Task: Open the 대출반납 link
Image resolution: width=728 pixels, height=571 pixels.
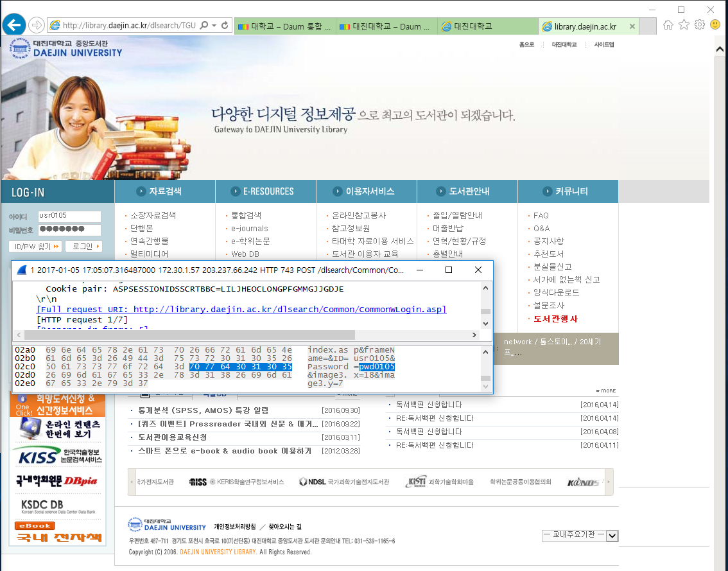Action: pos(448,229)
